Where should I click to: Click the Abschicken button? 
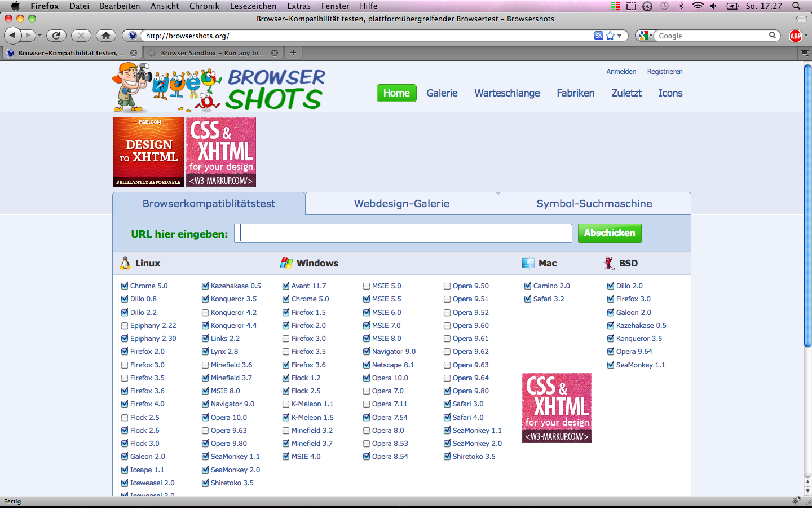[x=610, y=233]
